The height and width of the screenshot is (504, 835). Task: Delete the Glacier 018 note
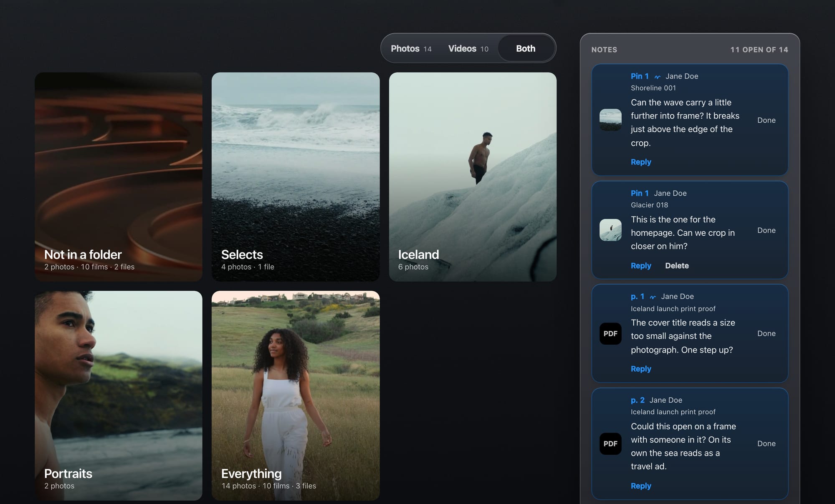(677, 266)
